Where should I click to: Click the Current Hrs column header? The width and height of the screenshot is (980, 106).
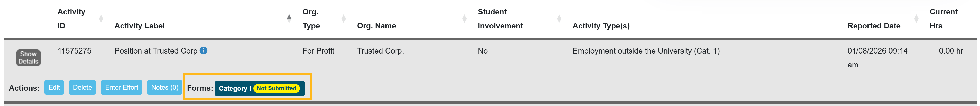point(943,19)
